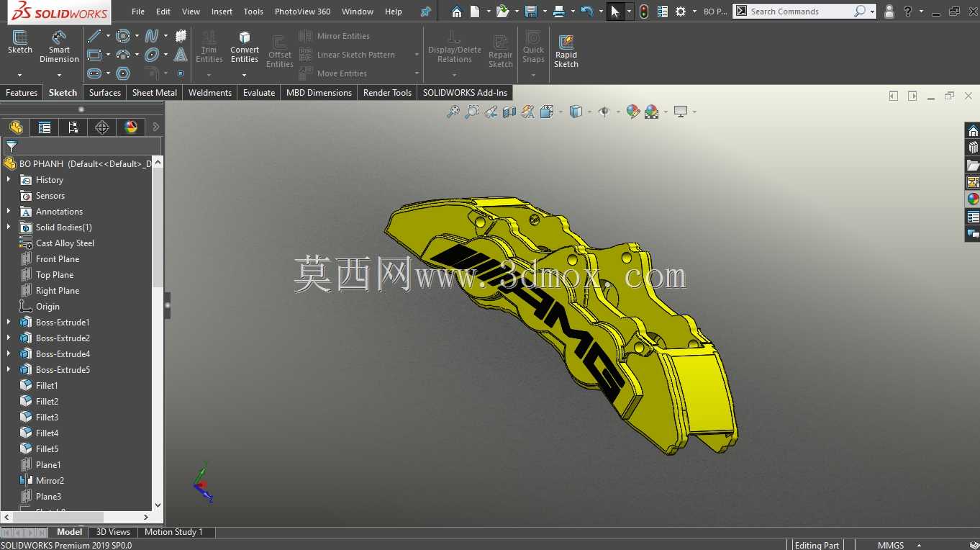Switch to the Evaluate tab
The image size is (980, 550).
[x=259, y=93]
